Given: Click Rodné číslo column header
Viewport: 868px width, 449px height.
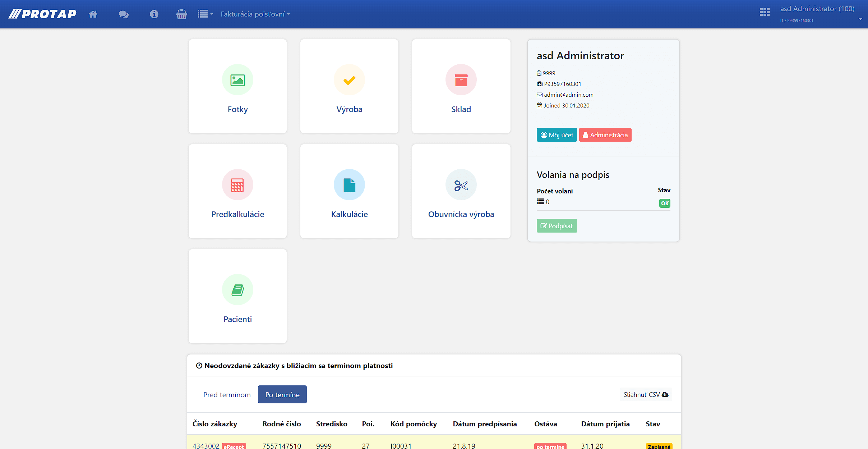Looking at the screenshot, I should [x=282, y=424].
